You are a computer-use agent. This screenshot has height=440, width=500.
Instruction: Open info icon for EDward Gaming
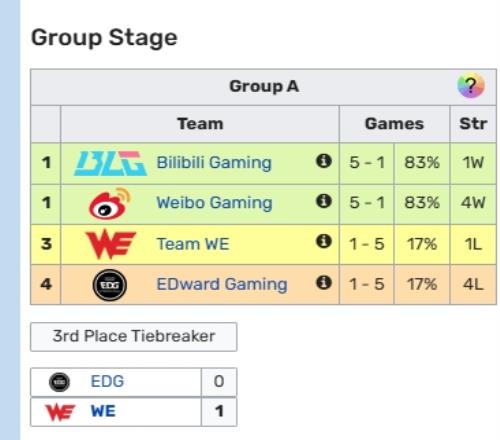[323, 283]
